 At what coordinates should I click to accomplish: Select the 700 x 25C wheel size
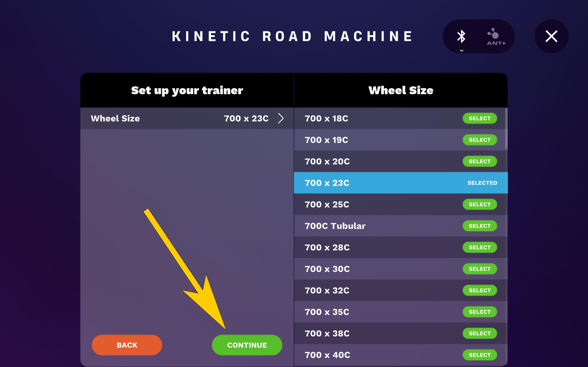(479, 204)
